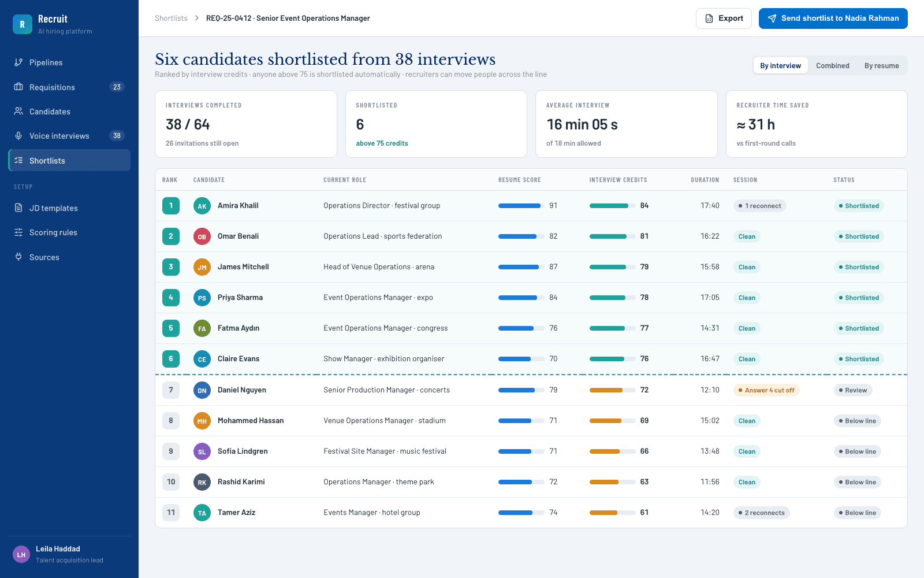This screenshot has height=578, width=924.
Task: Click the Shortlists checklist icon
Action: (18, 160)
